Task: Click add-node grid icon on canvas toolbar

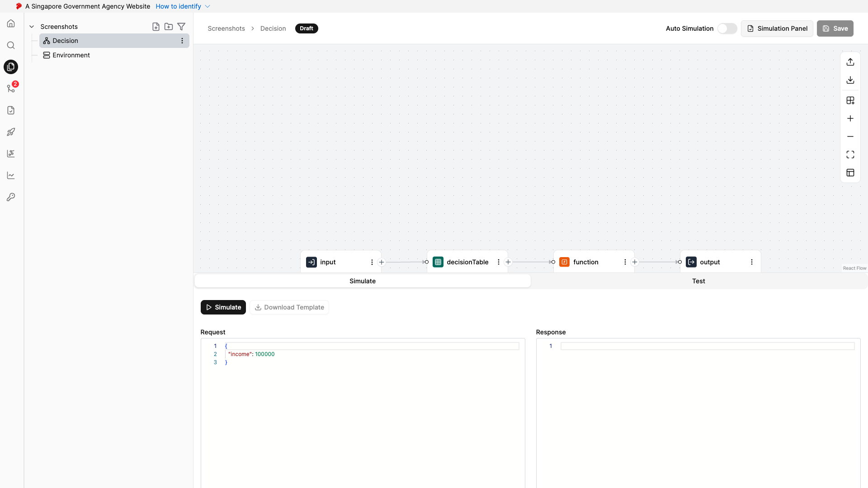Action: tap(850, 100)
